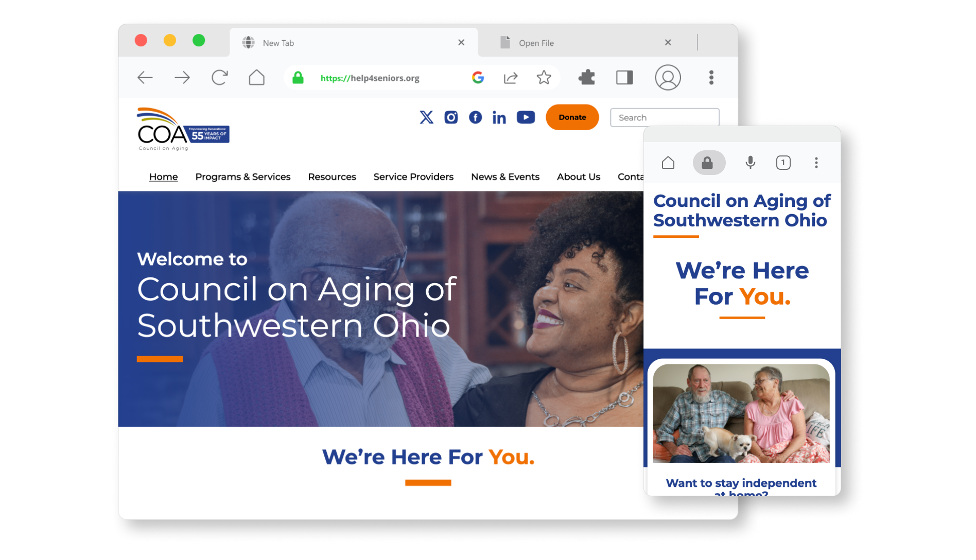Viewport: 976px width, 560px height.
Task: Open the News & Events link
Action: pos(506,177)
